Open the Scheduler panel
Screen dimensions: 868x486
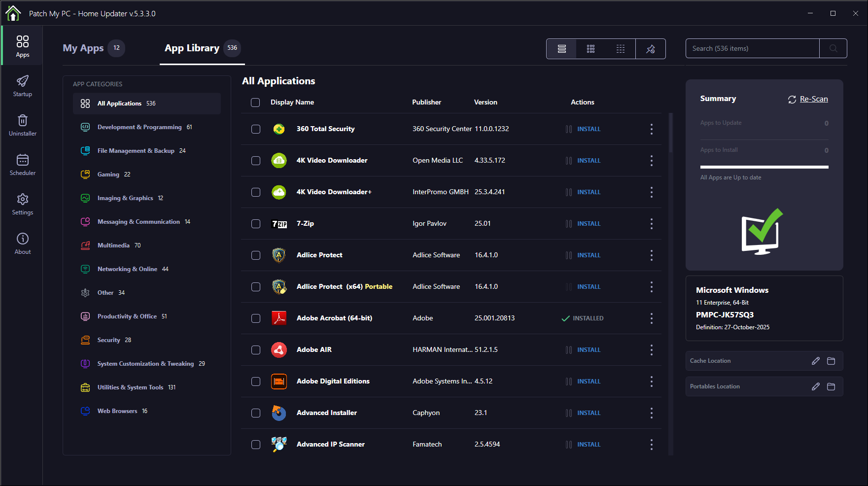point(22,165)
